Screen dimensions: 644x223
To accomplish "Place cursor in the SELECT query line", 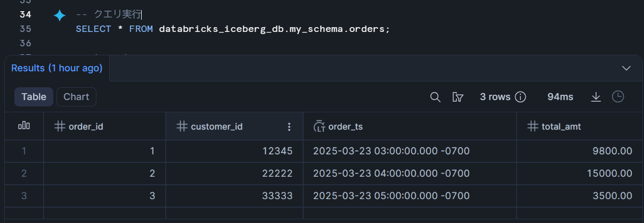I will [233, 29].
